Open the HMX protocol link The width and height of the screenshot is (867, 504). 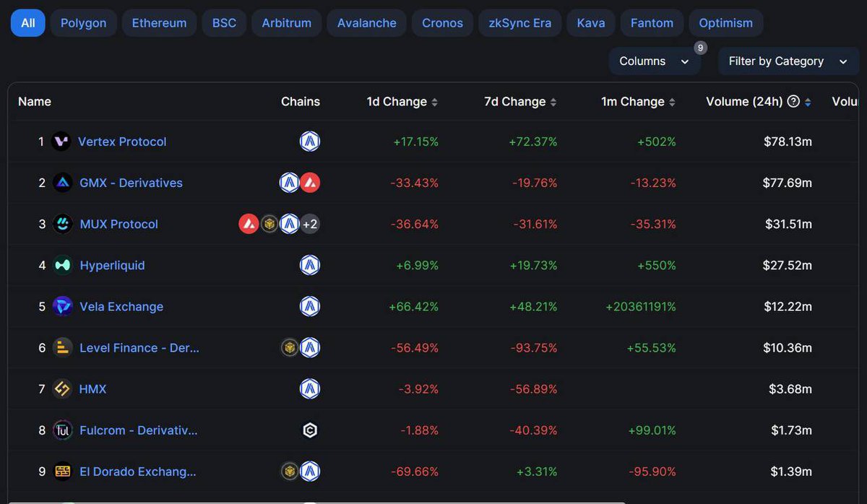click(92, 389)
